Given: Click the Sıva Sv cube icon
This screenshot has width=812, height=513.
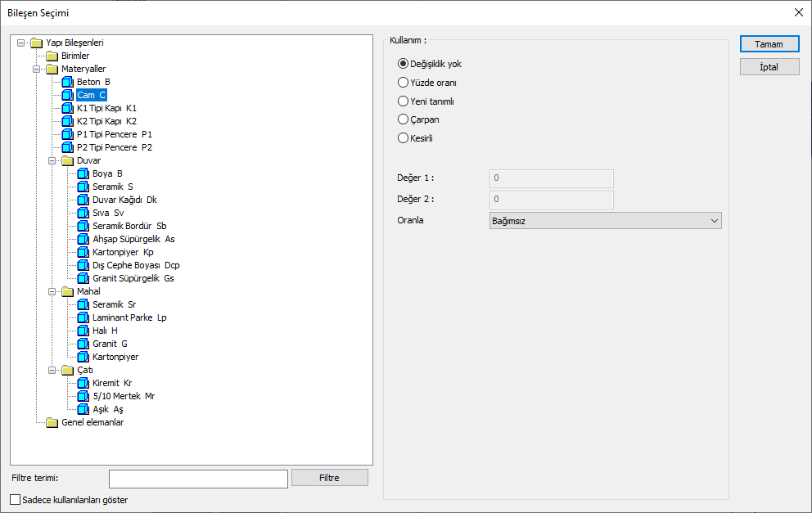Looking at the screenshot, I should click(x=83, y=213).
